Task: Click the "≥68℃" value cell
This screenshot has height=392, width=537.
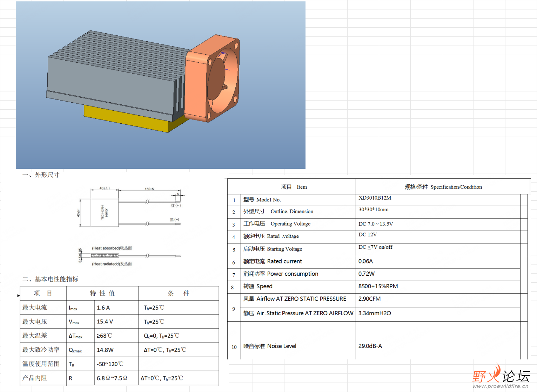Action: click(116, 336)
